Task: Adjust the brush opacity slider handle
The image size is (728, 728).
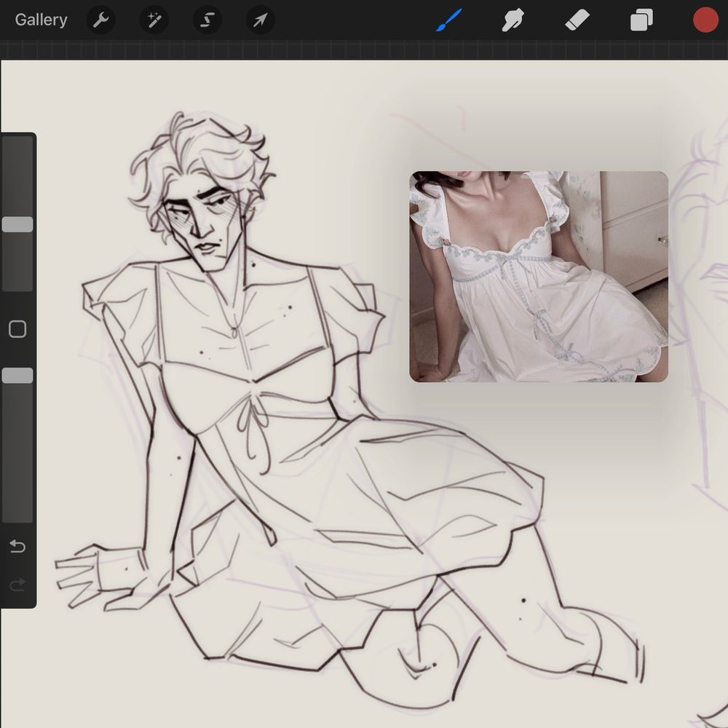Action: point(17,376)
